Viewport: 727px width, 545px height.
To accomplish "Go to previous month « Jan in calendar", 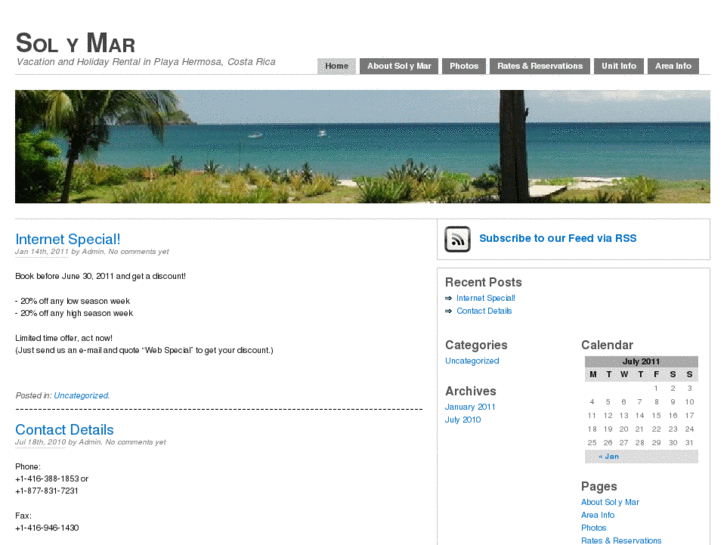I will point(609,456).
